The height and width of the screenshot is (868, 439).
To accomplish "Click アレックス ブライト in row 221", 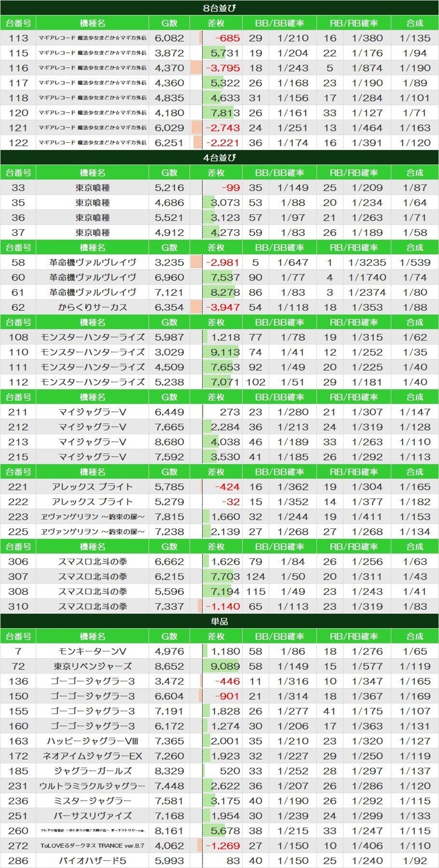I will [93, 487].
